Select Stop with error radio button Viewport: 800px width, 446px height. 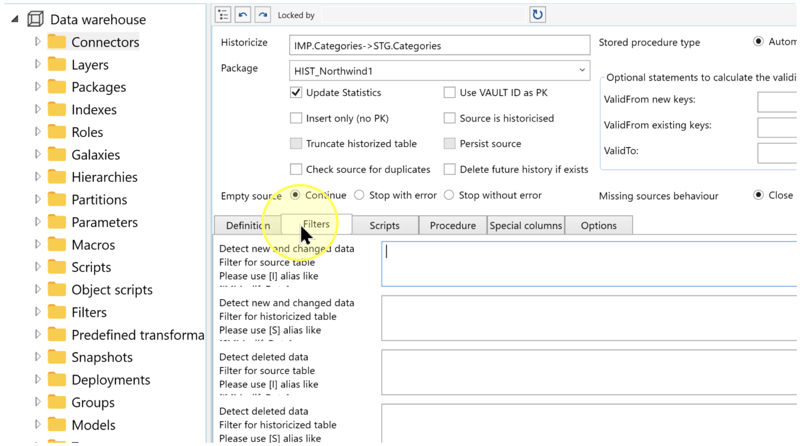pos(359,195)
